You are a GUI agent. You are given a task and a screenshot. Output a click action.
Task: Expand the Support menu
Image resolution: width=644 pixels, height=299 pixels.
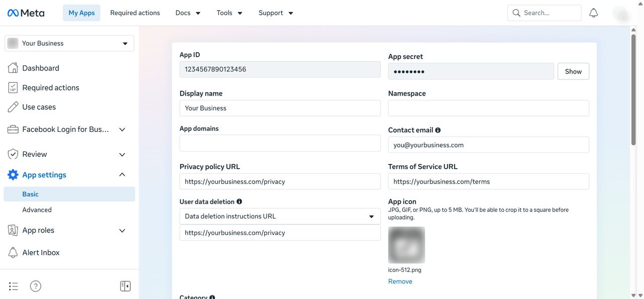pyautogui.click(x=276, y=13)
